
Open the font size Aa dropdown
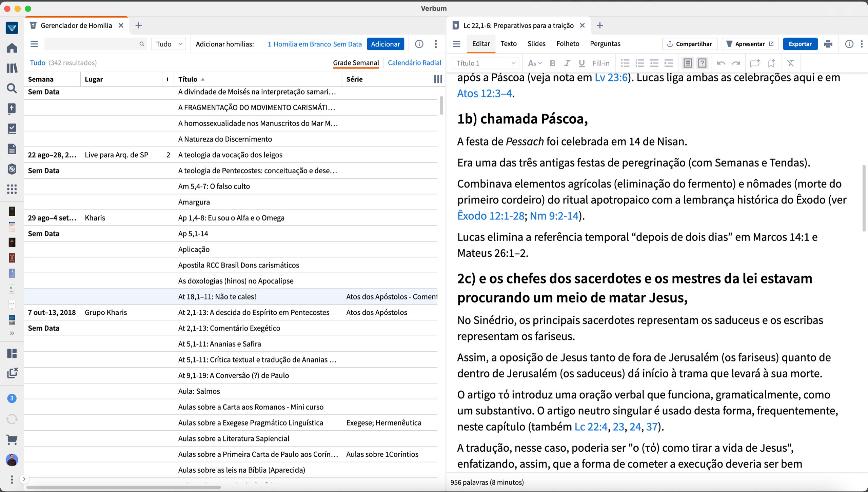tap(535, 63)
